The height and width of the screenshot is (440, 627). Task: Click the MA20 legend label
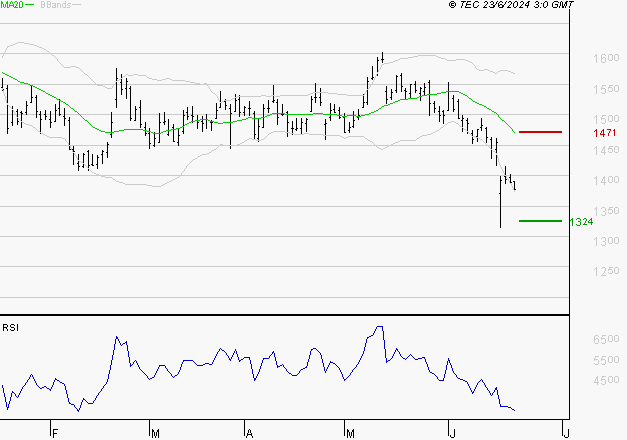(x=12, y=5)
